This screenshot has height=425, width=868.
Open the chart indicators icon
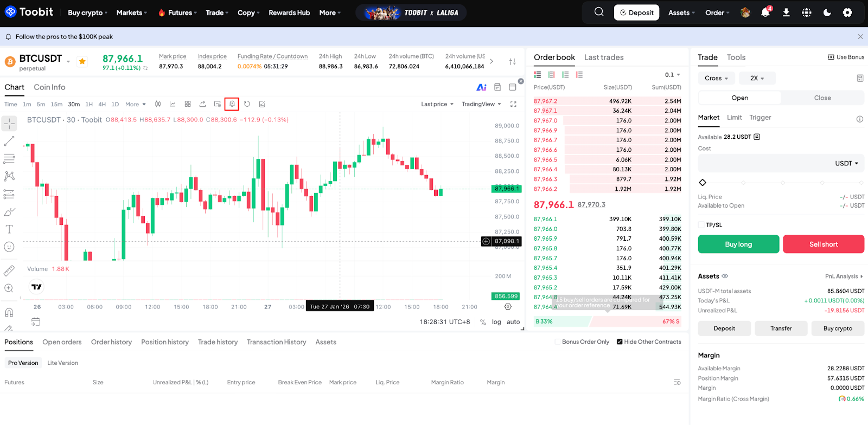point(173,104)
